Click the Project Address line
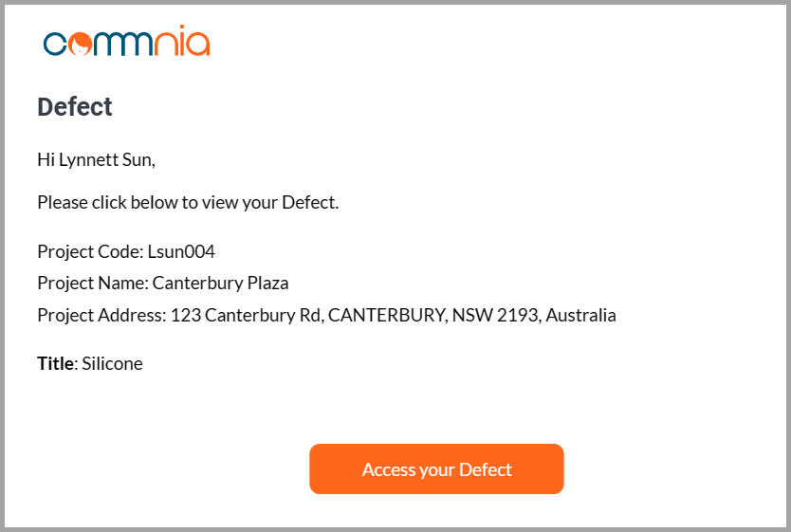The image size is (791, 532). (x=326, y=315)
